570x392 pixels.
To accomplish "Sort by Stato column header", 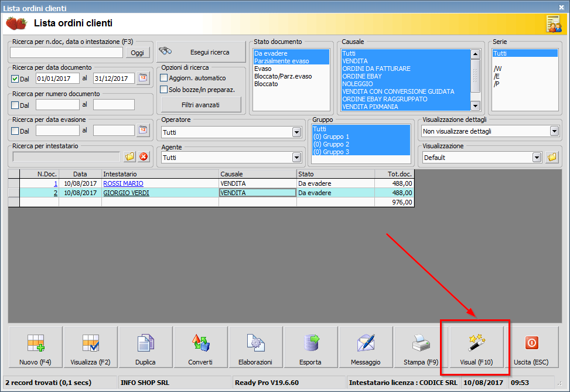I will click(336, 174).
